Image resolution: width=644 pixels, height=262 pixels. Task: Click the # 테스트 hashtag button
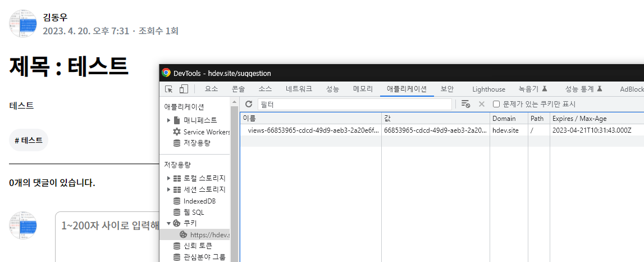[29, 141]
